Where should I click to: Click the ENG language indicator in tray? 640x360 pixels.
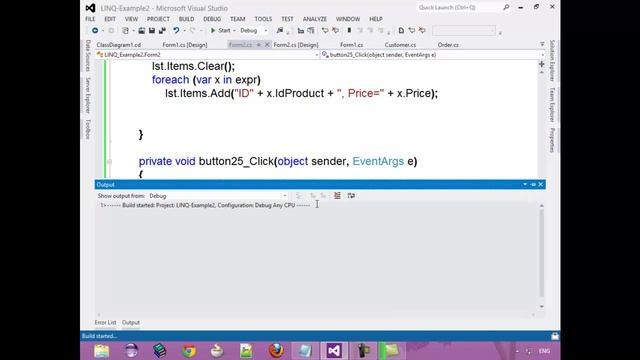[x=544, y=351]
